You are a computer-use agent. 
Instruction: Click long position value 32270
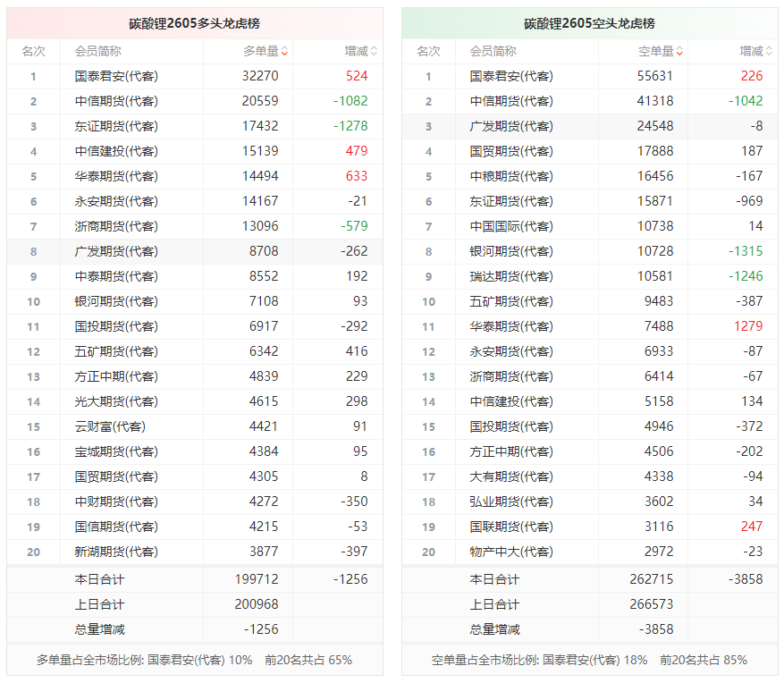tap(260, 76)
